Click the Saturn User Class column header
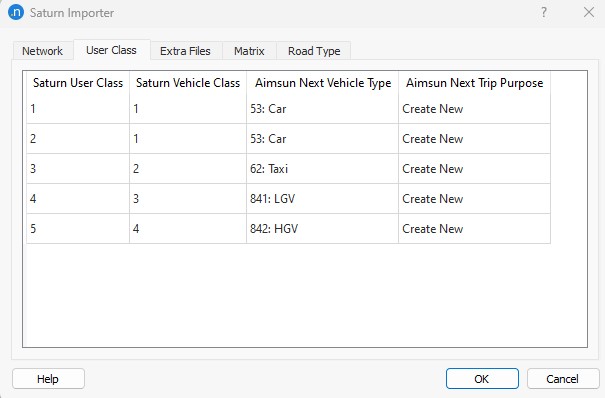This screenshot has width=605, height=398. tap(78, 83)
